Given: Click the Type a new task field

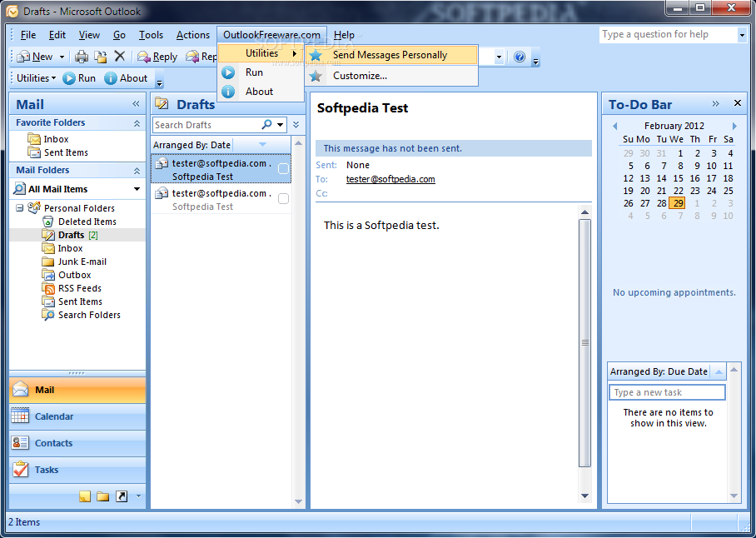Looking at the screenshot, I should click(x=667, y=392).
